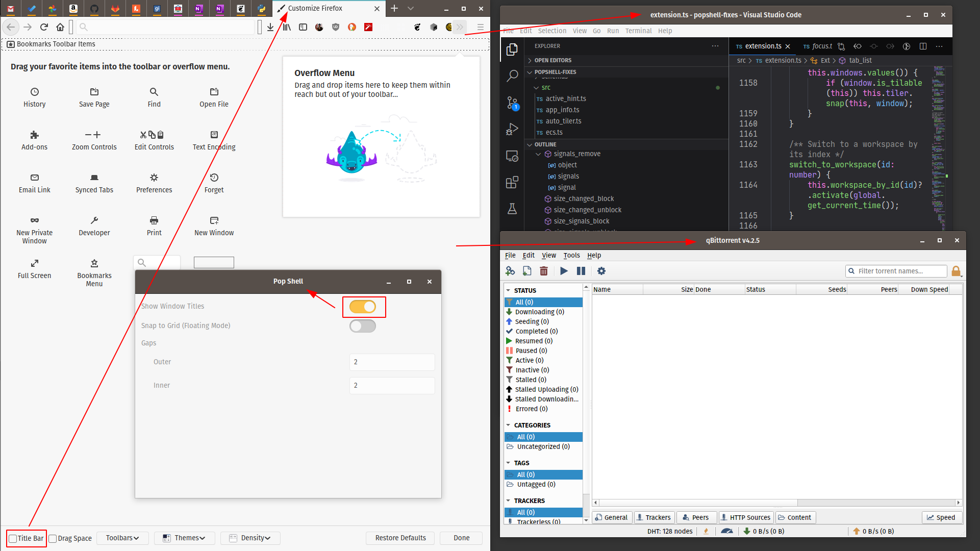
Task: Switch to the focus.ts editor tab
Action: pos(818,46)
